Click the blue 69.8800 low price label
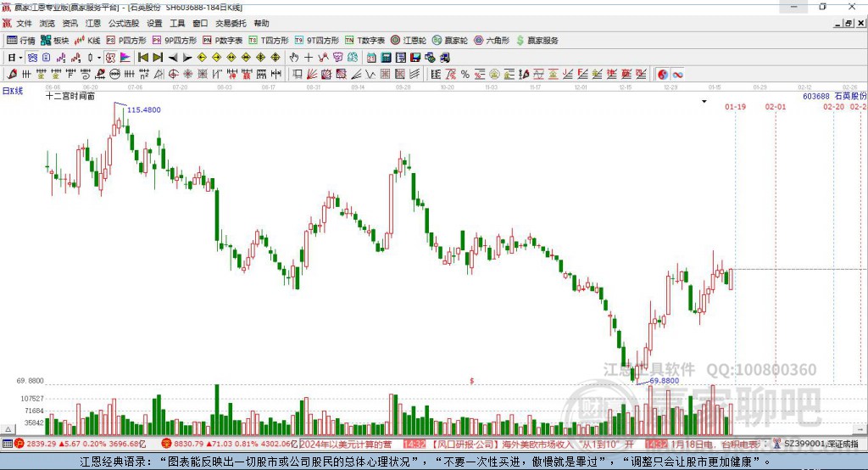Screen dimensions: 868x470 [x=665, y=381]
